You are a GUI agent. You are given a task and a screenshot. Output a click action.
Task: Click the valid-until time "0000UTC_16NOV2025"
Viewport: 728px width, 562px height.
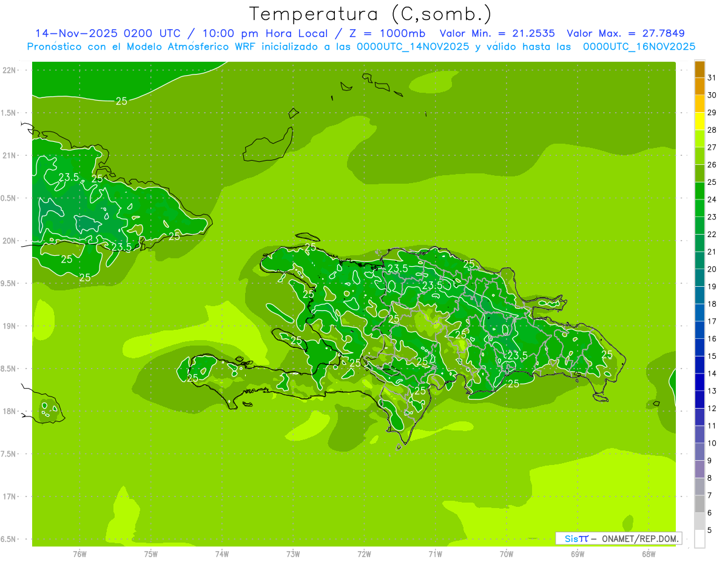click(639, 47)
